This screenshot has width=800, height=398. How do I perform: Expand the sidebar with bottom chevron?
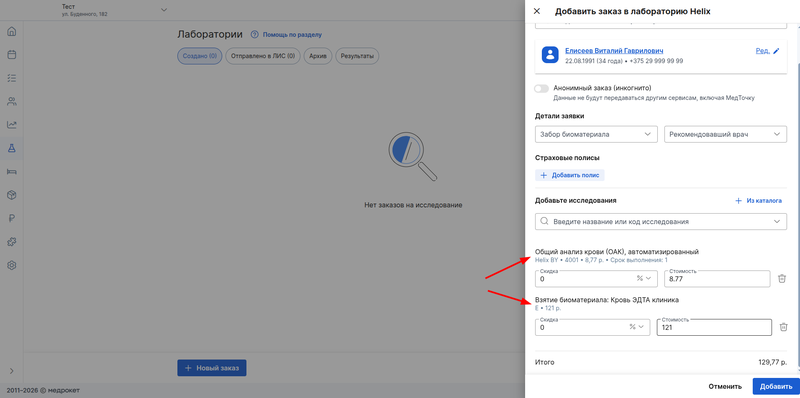click(12, 371)
